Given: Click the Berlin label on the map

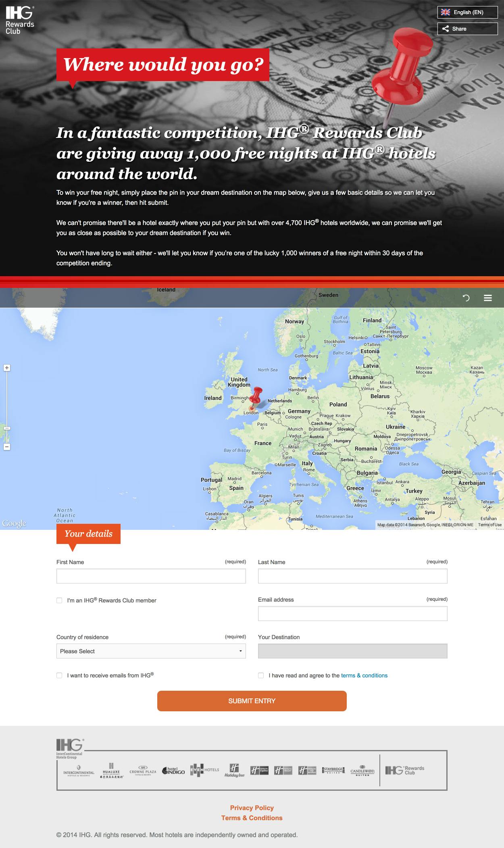Looking at the screenshot, I should 313,398.
